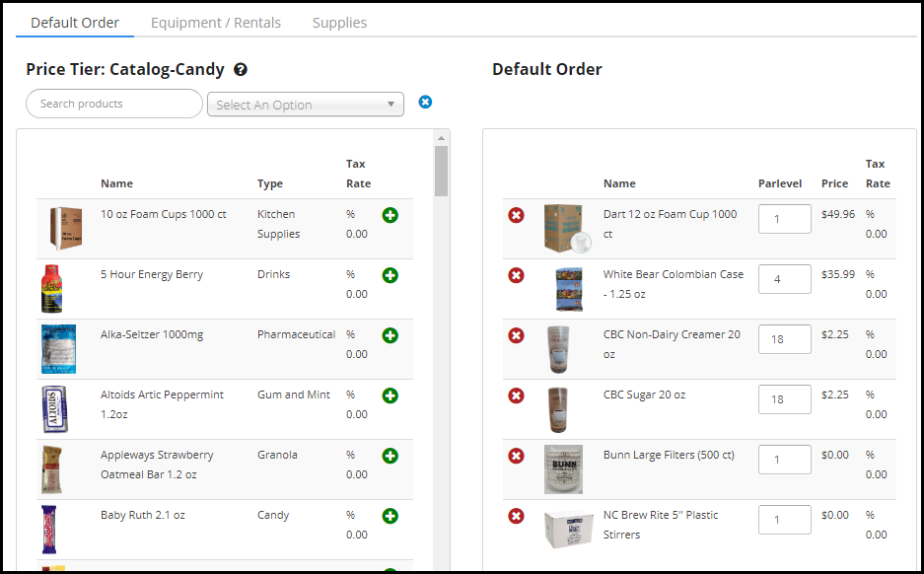Click the Dart Foam Cup box image
Viewport: 924px width, 574px height.
tap(567, 229)
